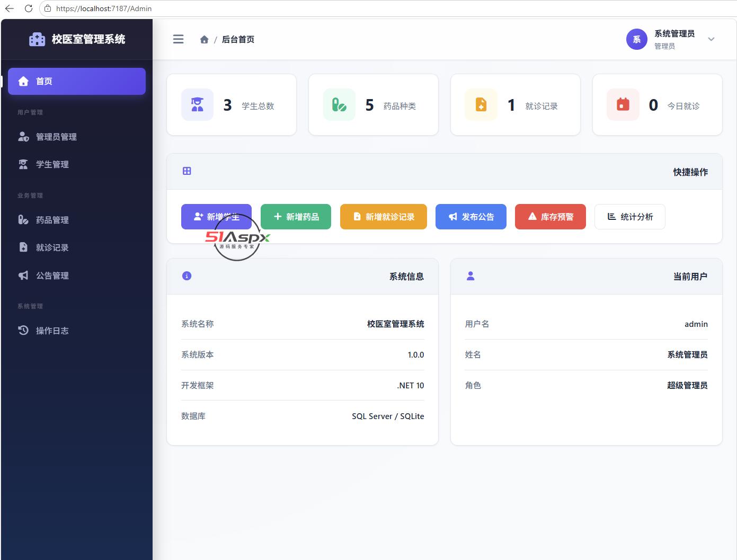This screenshot has width=737, height=560.
Task: Click the home breadcrumb icon
Action: click(204, 39)
